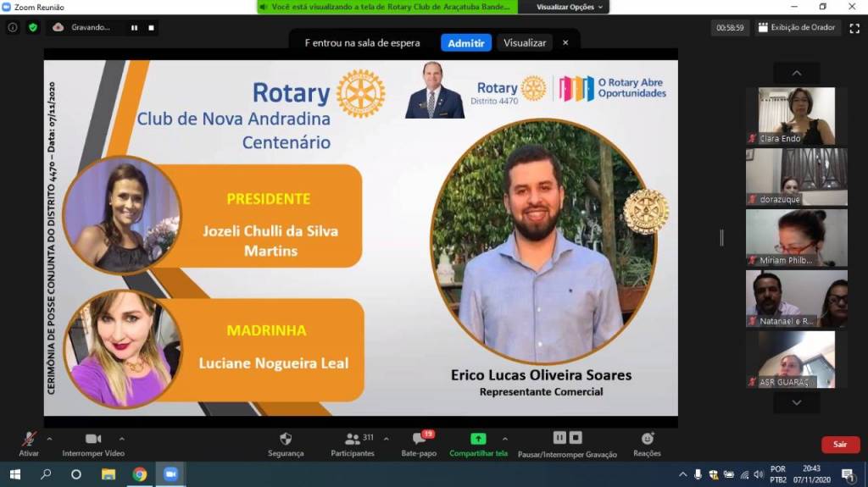
Task: Toggle camera with Interromper Vídeo
Action: point(93,443)
